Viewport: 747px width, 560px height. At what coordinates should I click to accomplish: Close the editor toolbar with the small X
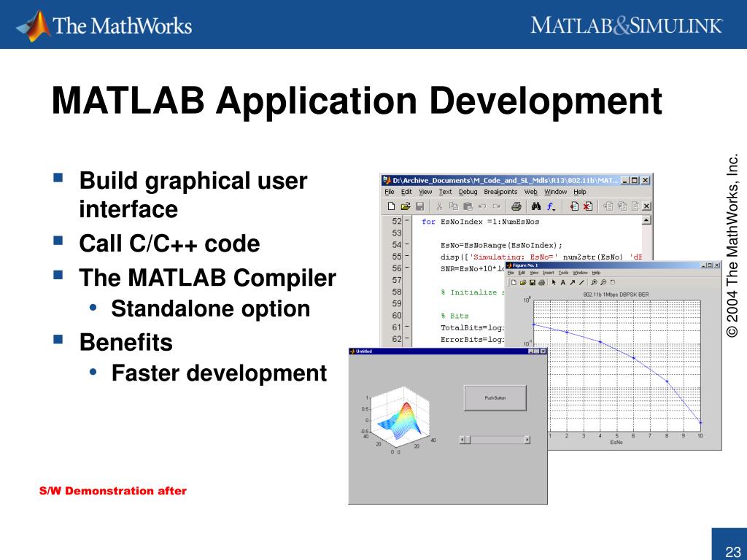click(646, 206)
